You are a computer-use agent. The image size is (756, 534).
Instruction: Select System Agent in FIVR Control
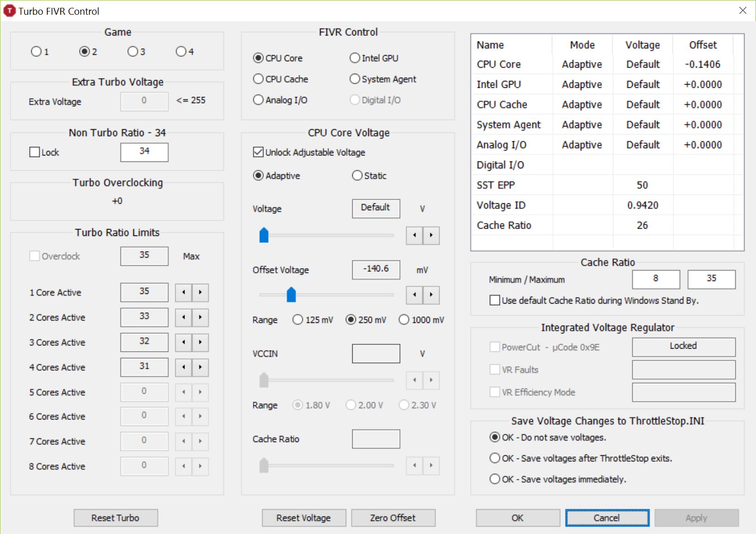point(383,79)
